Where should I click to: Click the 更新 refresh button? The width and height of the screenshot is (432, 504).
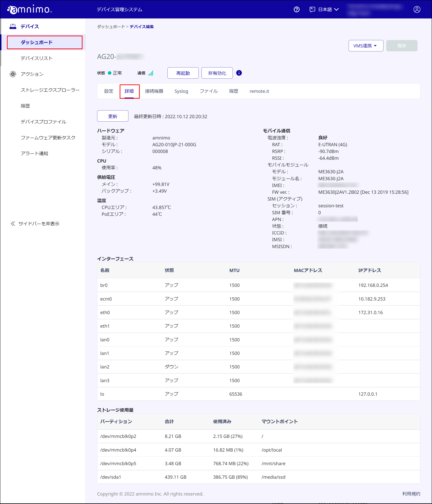(x=113, y=116)
